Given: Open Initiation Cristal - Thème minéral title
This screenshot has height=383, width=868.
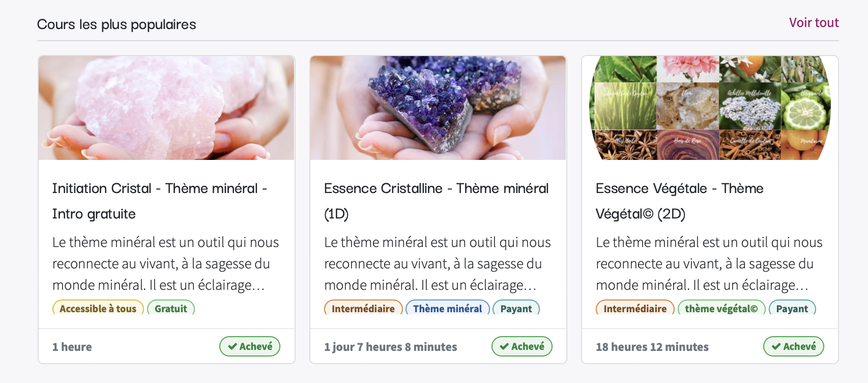Looking at the screenshot, I should click(x=160, y=201).
